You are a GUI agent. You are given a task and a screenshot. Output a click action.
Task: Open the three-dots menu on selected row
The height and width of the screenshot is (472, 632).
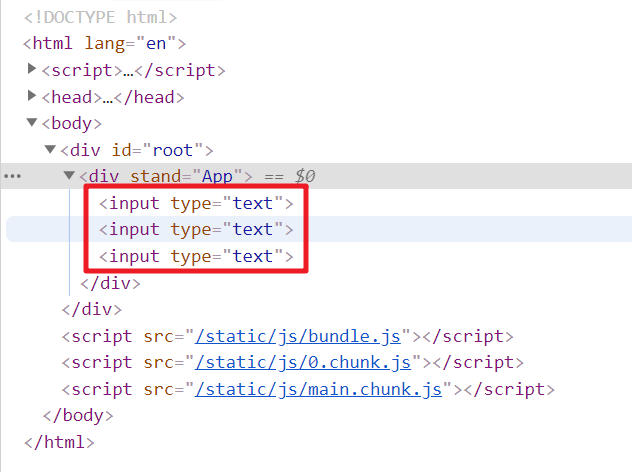click(12, 176)
